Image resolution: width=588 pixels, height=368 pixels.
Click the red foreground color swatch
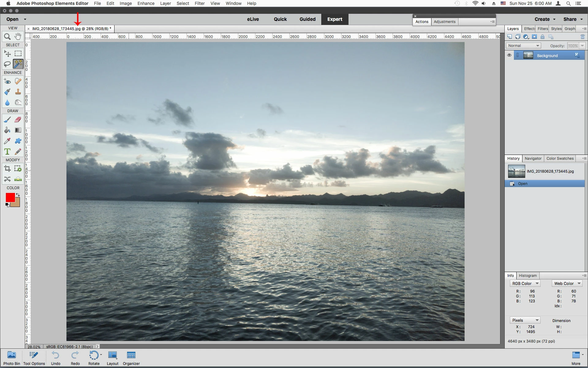(x=10, y=197)
